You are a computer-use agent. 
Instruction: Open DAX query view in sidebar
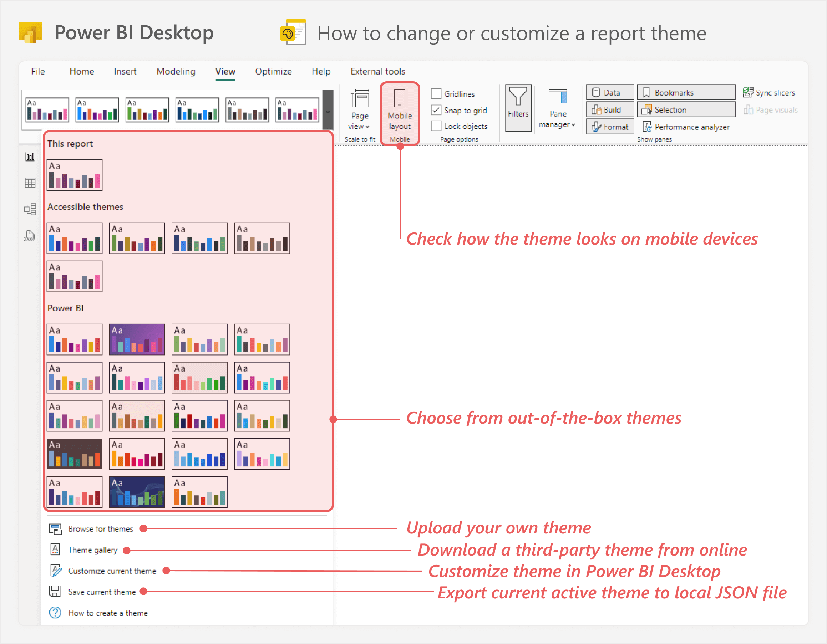(29, 236)
